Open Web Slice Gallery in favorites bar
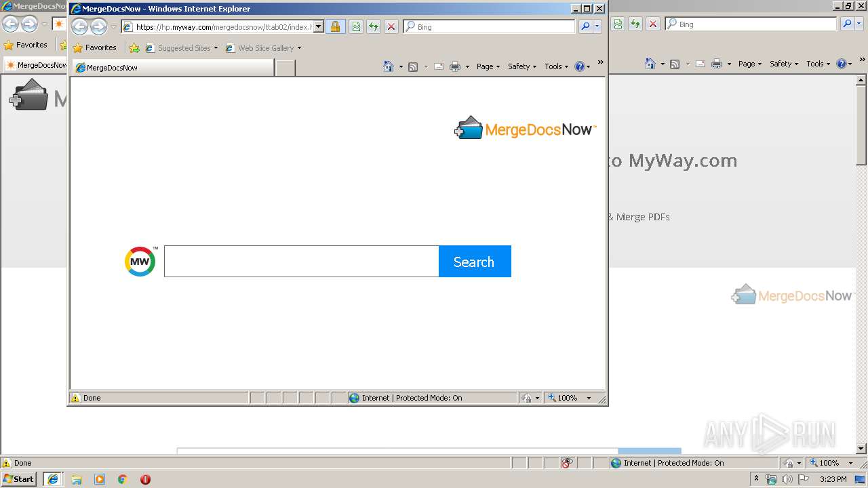This screenshot has width=868, height=488. [262, 47]
